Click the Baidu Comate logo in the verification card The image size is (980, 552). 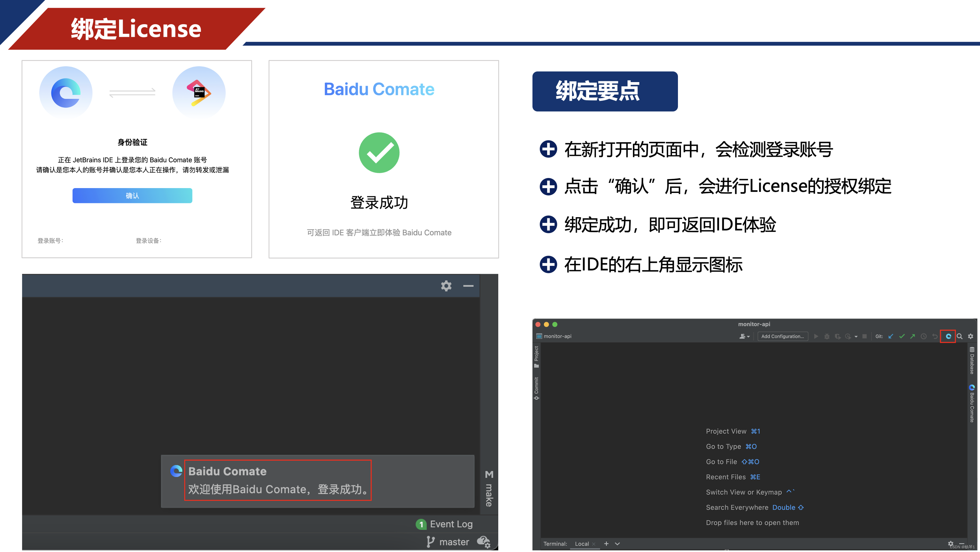click(65, 93)
